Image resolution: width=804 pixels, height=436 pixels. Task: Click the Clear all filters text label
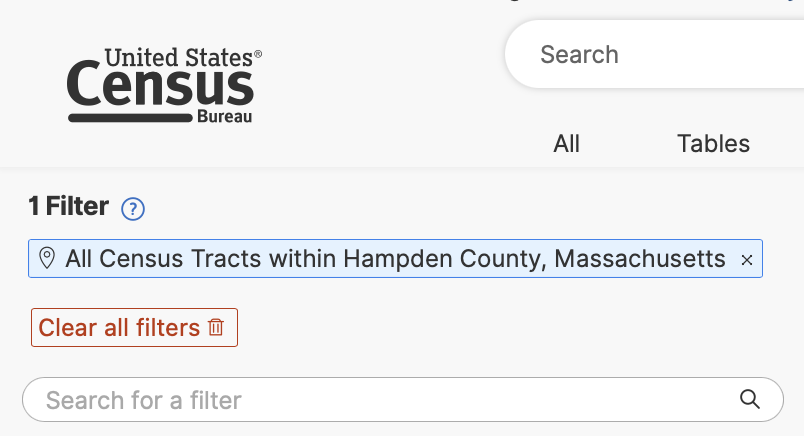pos(119,327)
